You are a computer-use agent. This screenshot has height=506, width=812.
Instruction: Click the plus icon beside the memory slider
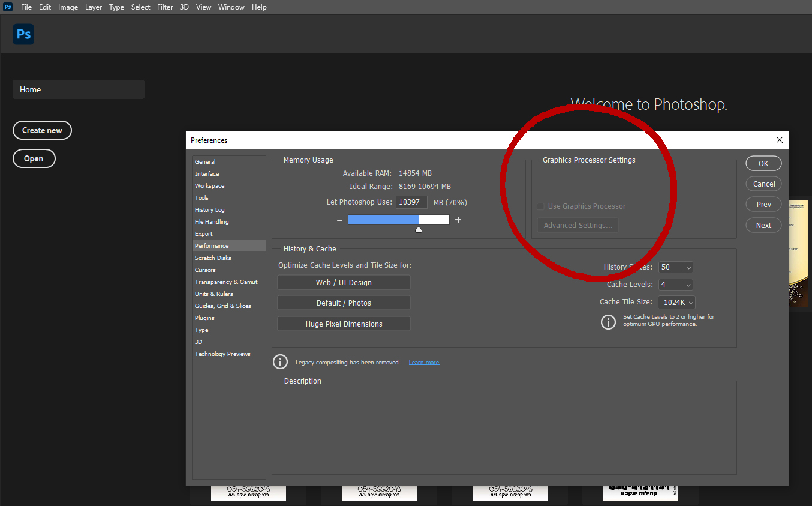click(x=458, y=220)
